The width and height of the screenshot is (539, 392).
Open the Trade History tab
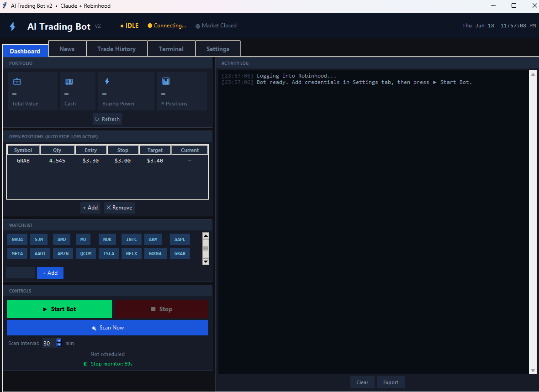click(116, 49)
